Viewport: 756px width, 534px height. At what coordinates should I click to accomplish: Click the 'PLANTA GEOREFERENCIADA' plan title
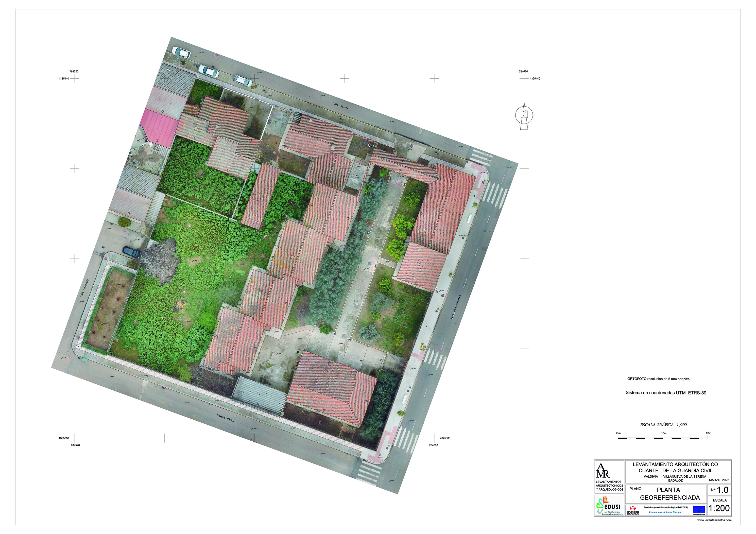tap(669, 494)
